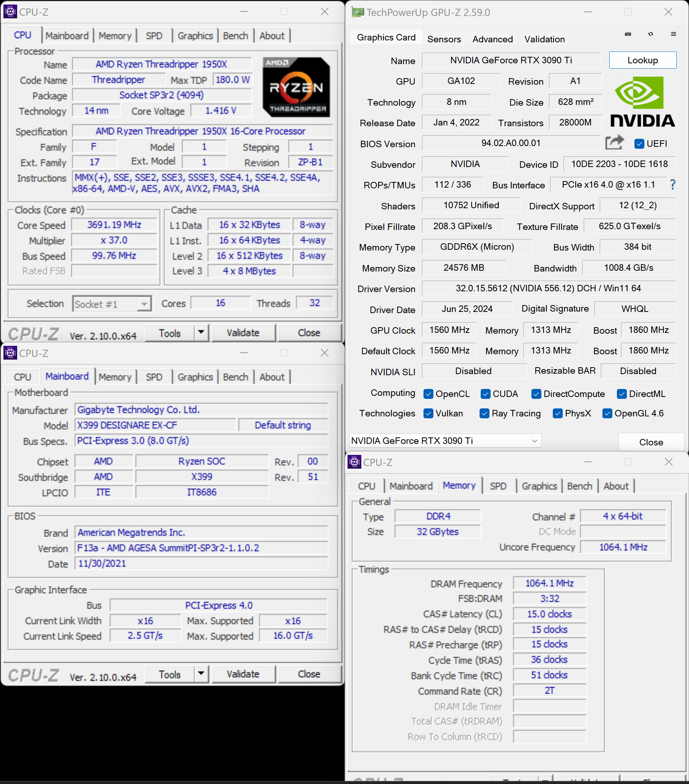Image resolution: width=689 pixels, height=784 pixels.
Task: Open the GPU-Z hamburger menu
Action: (x=673, y=34)
